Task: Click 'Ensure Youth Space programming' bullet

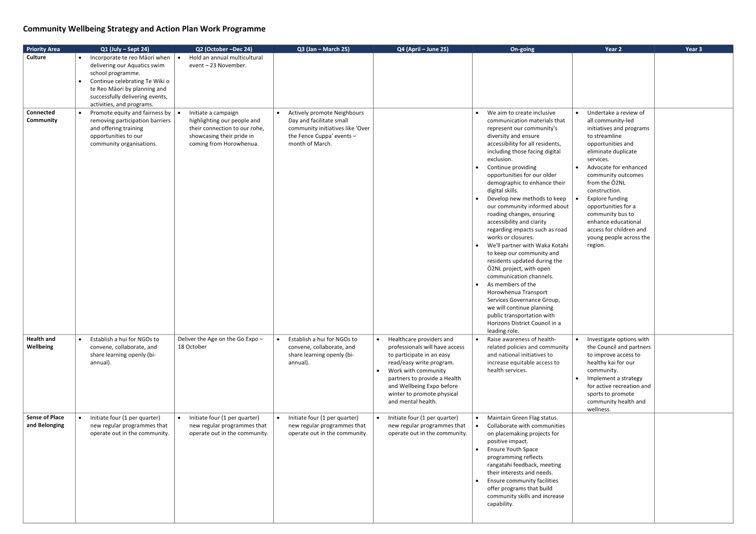Action: pyautogui.click(x=524, y=461)
